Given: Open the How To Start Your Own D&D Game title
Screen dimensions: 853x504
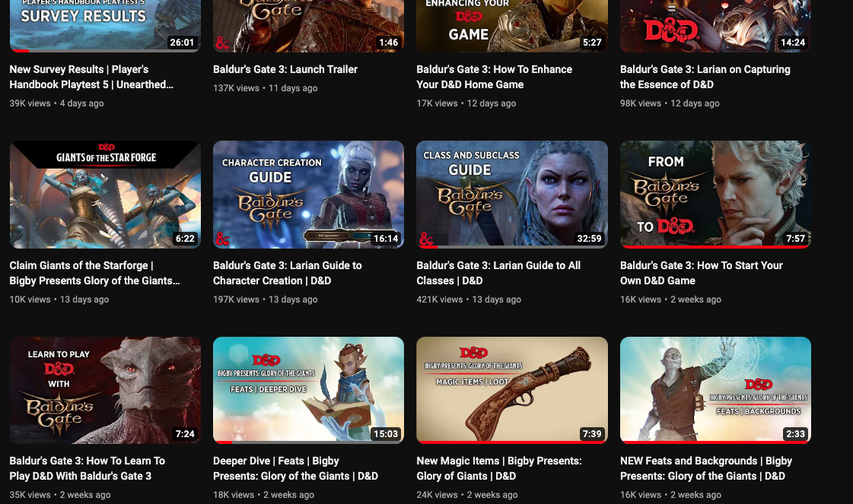Looking at the screenshot, I should [701, 273].
